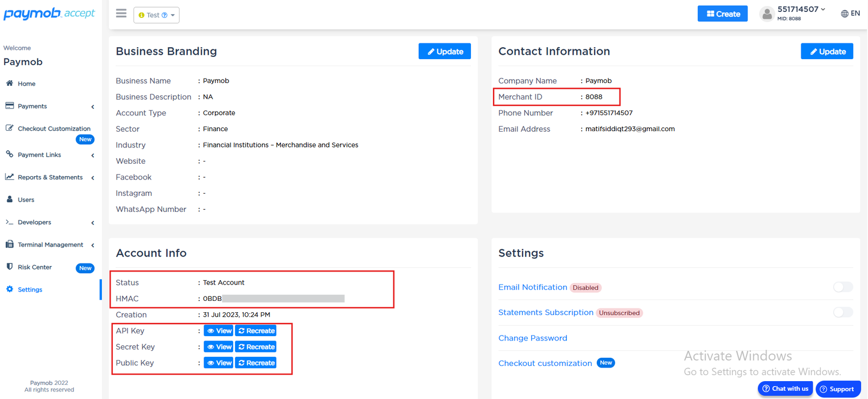Open the Payments sidebar label
Screen dimensions: 868x399
(32, 106)
